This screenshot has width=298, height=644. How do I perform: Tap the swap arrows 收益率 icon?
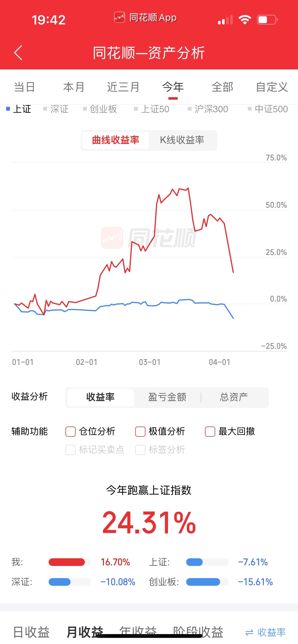(249, 632)
